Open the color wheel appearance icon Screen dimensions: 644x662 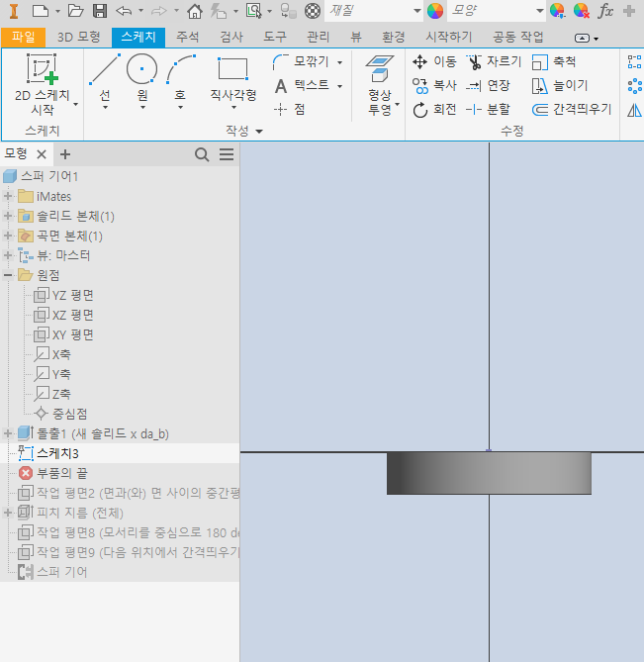[435, 11]
